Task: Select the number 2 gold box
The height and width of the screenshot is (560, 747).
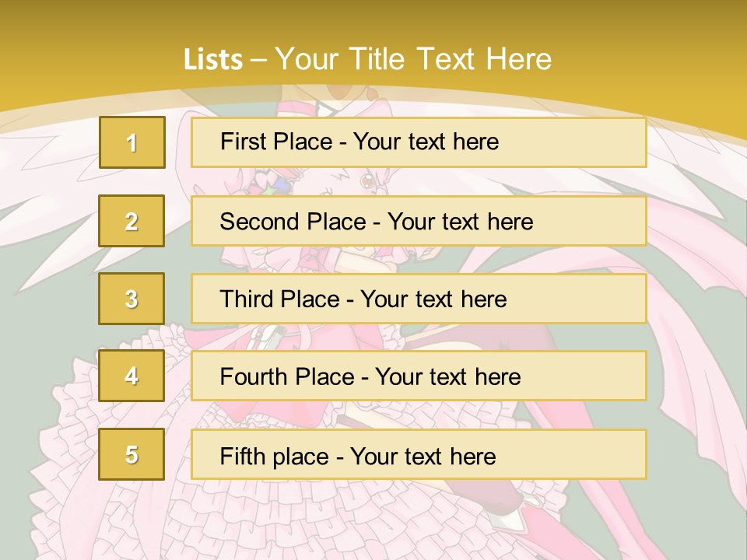Action: tap(132, 221)
